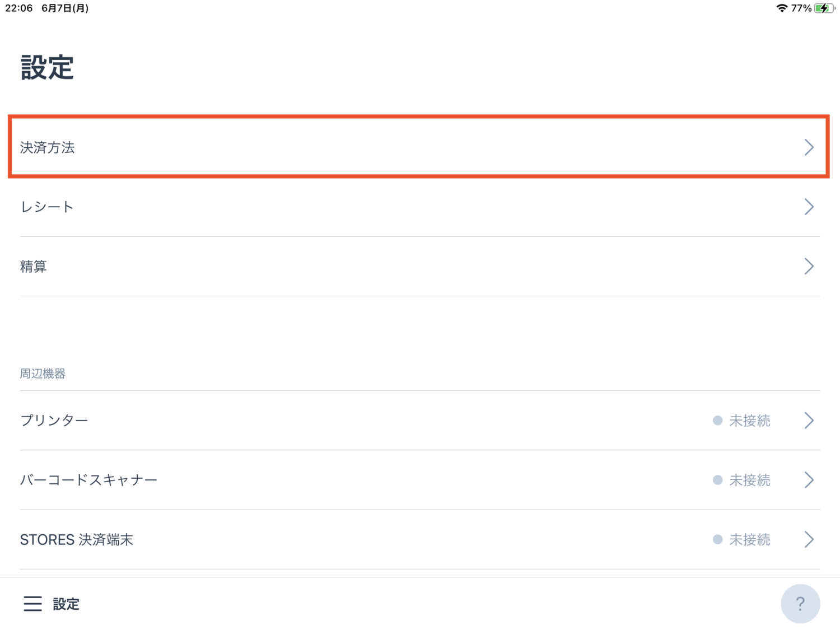Screen dimensions: 840x630
Task: Click the バーコードスキャナー 未接続 status dot
Action: pyautogui.click(x=717, y=480)
